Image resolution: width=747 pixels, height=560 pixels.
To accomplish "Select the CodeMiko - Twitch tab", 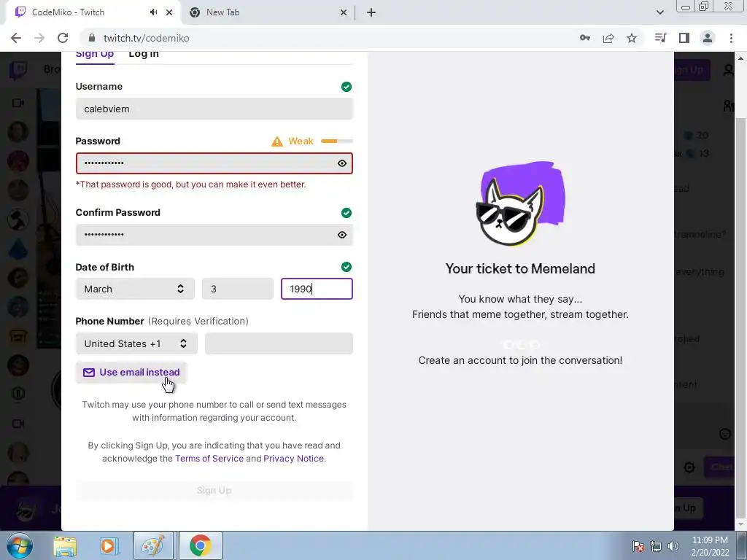I will tap(90, 13).
